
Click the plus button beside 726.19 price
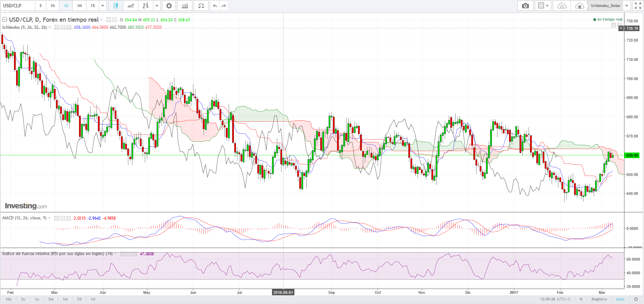[621, 28]
